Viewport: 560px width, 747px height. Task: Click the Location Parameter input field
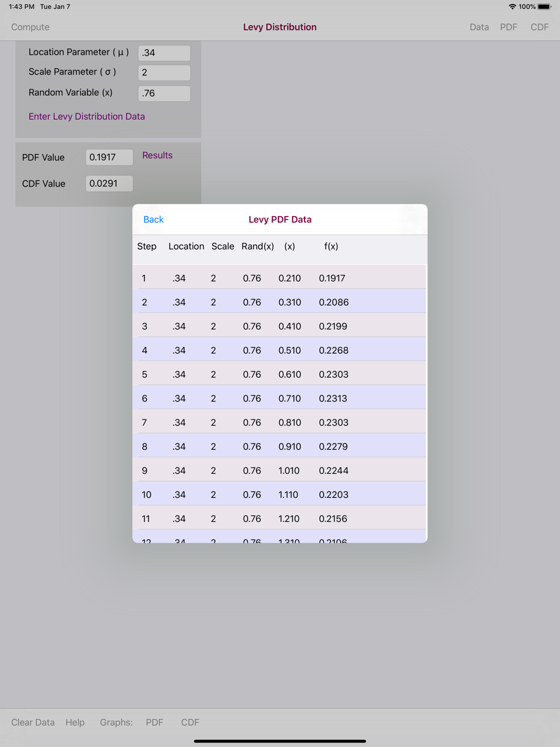(164, 53)
